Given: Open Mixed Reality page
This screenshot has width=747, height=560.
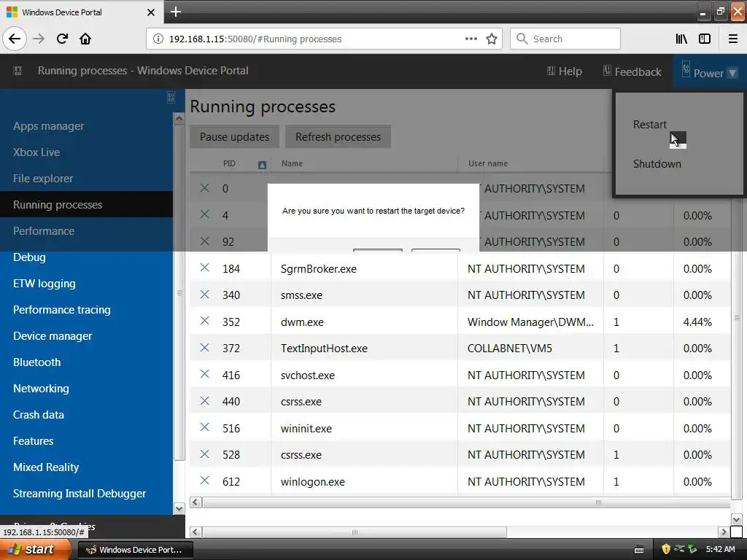Looking at the screenshot, I should click(x=46, y=467).
